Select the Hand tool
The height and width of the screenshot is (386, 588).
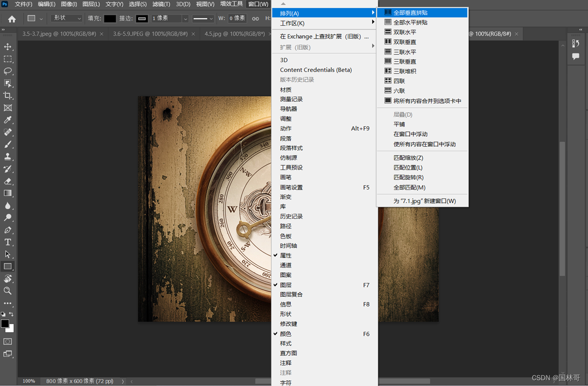(x=8, y=279)
